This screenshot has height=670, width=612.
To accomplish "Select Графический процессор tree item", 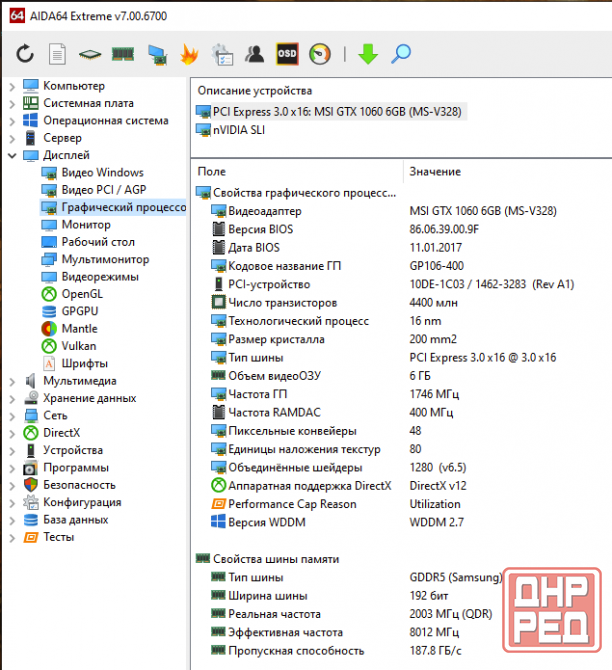I will 113,207.
